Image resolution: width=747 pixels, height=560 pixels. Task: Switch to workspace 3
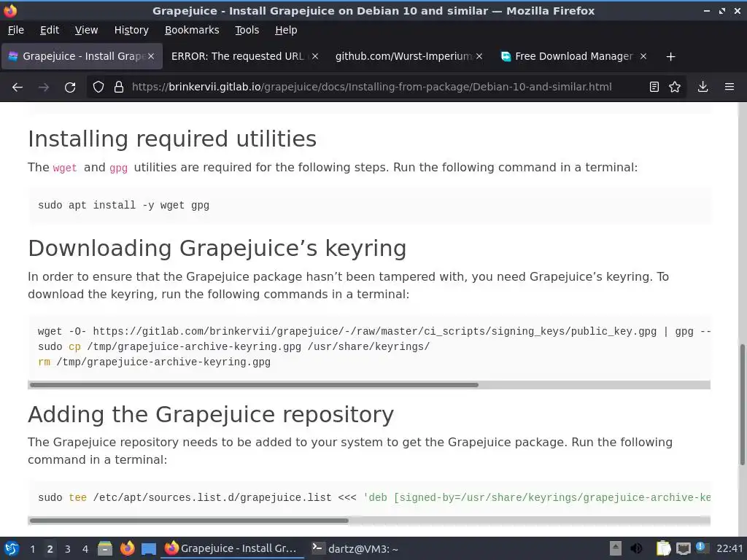[x=68, y=549]
